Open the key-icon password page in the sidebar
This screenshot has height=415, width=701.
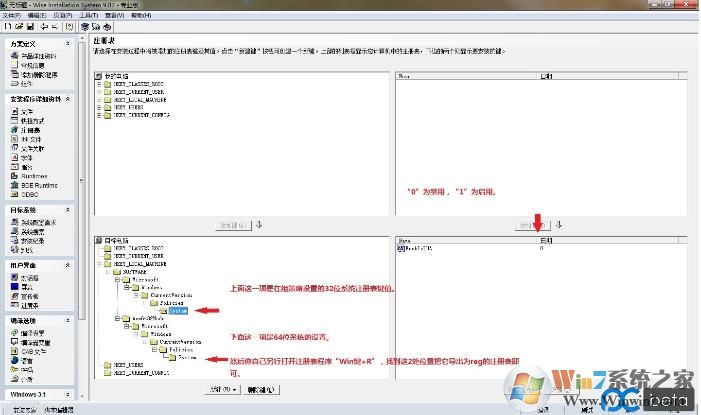(x=22, y=370)
